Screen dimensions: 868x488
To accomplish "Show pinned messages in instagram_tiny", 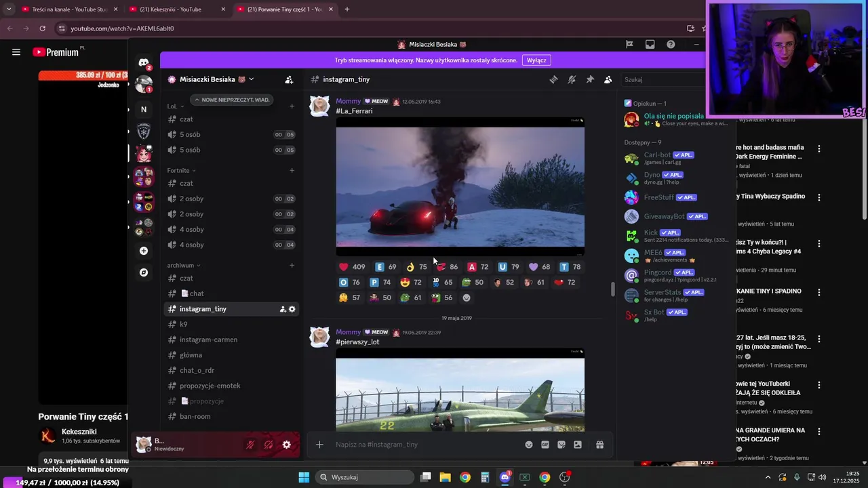I will pyautogui.click(x=590, y=79).
